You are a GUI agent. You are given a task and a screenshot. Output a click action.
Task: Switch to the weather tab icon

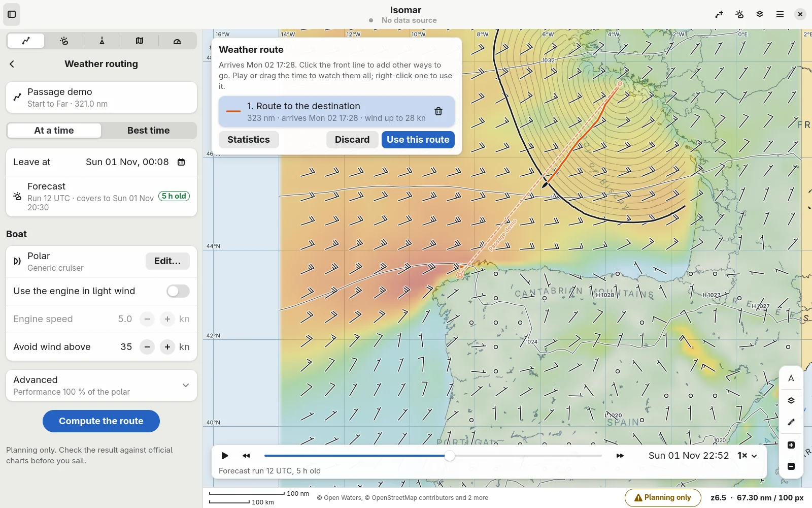(64, 41)
